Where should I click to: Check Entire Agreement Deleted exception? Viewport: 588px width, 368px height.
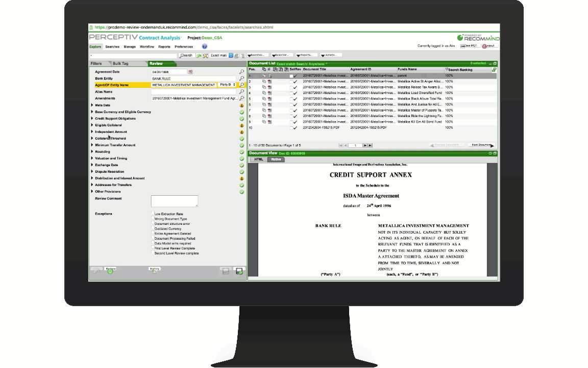tap(153, 233)
